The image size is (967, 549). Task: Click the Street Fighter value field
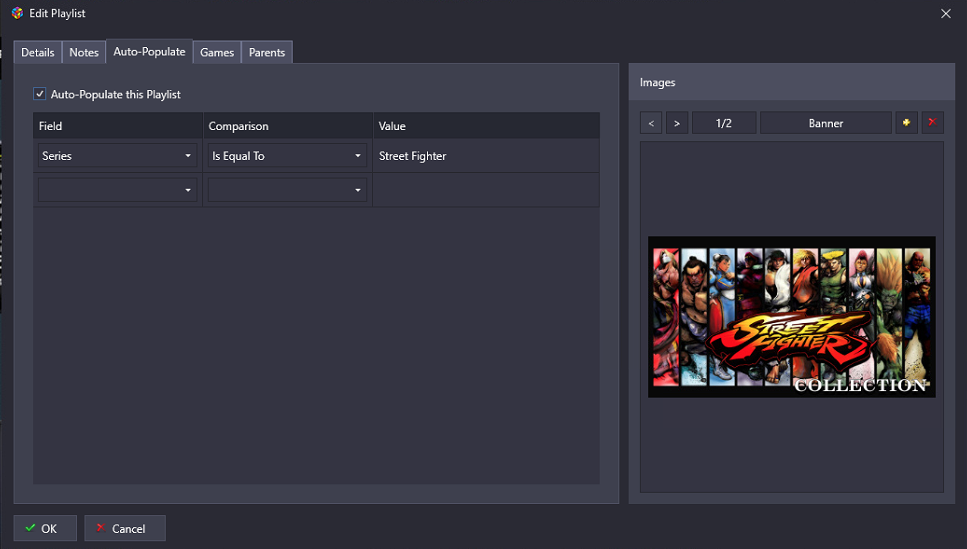pos(486,155)
